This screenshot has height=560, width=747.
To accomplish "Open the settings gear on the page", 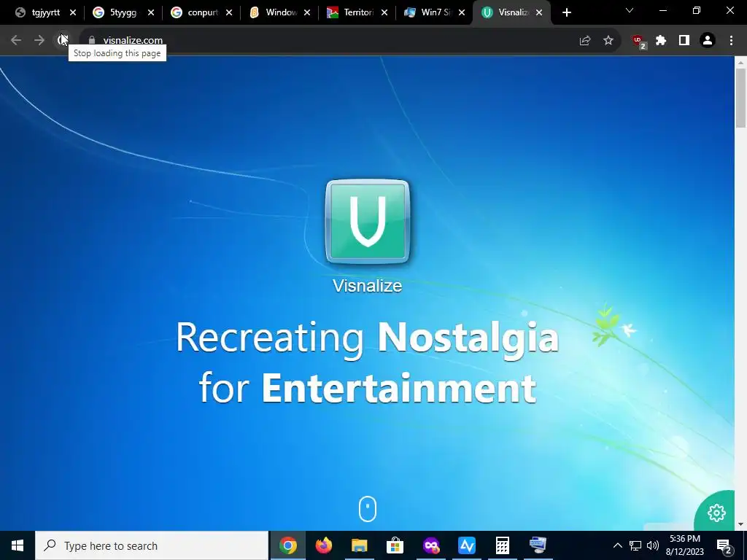I will [716, 513].
